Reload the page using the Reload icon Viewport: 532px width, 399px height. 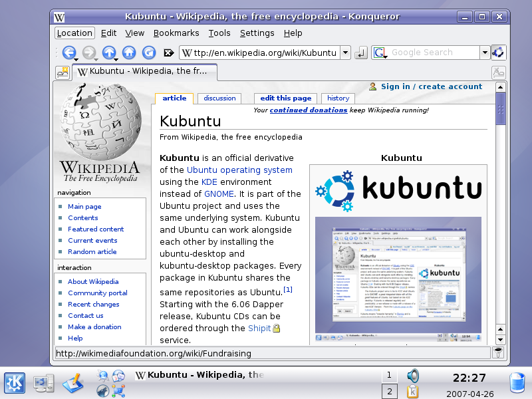[x=148, y=52]
